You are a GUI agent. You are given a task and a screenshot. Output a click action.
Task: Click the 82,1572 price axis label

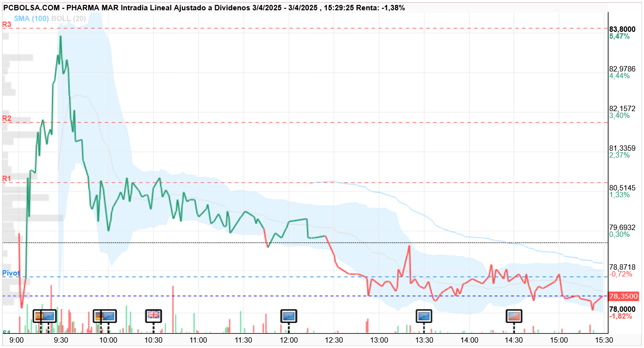(x=622, y=108)
